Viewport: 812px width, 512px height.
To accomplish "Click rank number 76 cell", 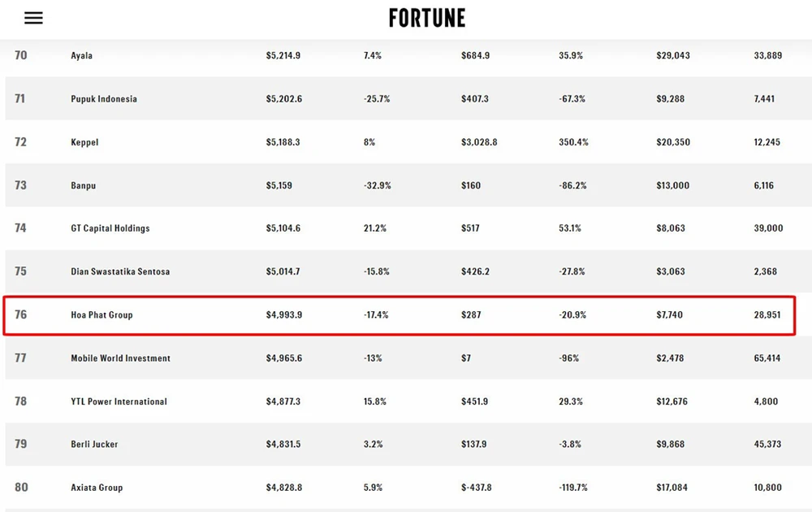I will click(21, 315).
